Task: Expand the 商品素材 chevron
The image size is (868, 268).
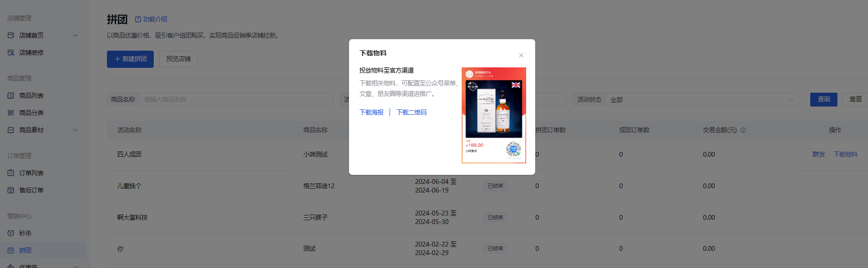Action: (x=75, y=130)
